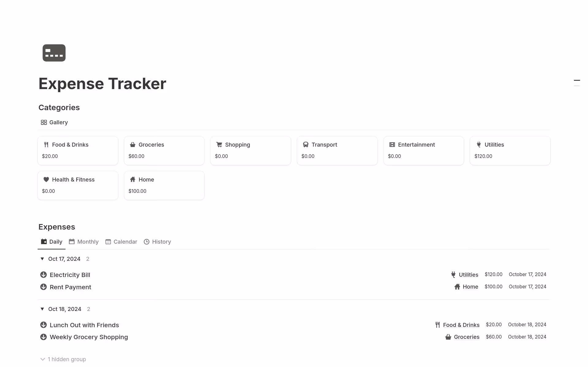Click the Groceries tag on Weekly Grocery Shopping

(x=466, y=337)
